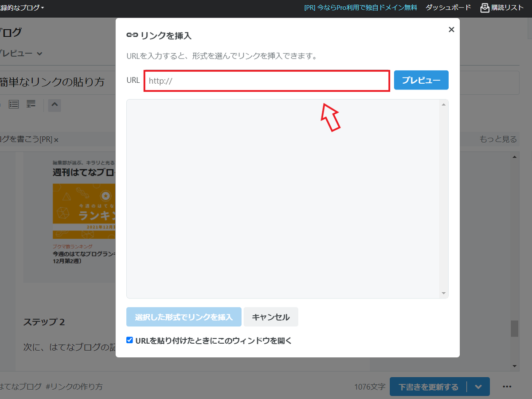Click the URL input field

267,81
